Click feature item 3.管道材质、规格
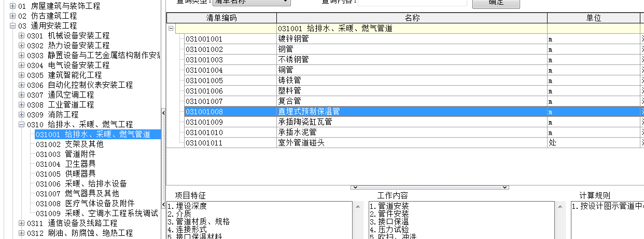The image size is (644, 239). [x=199, y=221]
